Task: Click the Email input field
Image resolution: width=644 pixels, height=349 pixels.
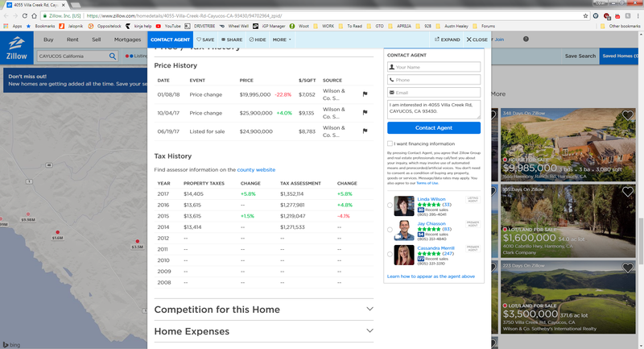Action: [x=434, y=93]
